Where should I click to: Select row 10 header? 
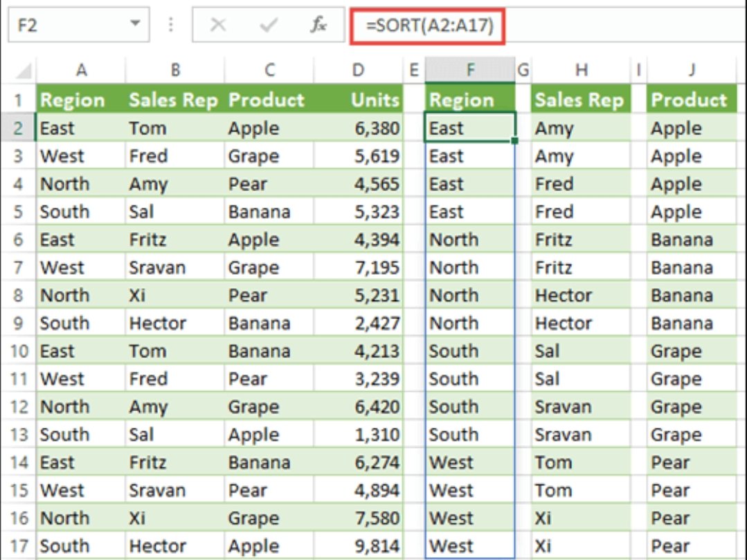click(19, 351)
